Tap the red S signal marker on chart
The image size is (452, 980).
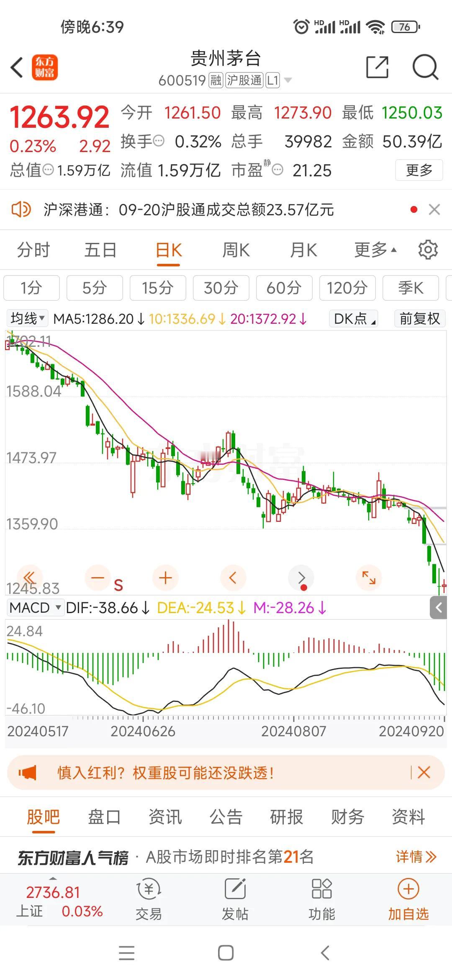118,585
